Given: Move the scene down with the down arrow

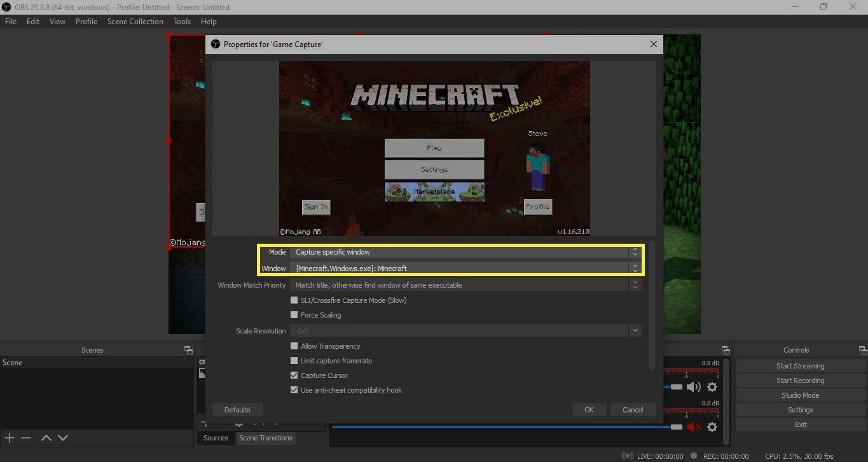Looking at the screenshot, I should pos(63,438).
